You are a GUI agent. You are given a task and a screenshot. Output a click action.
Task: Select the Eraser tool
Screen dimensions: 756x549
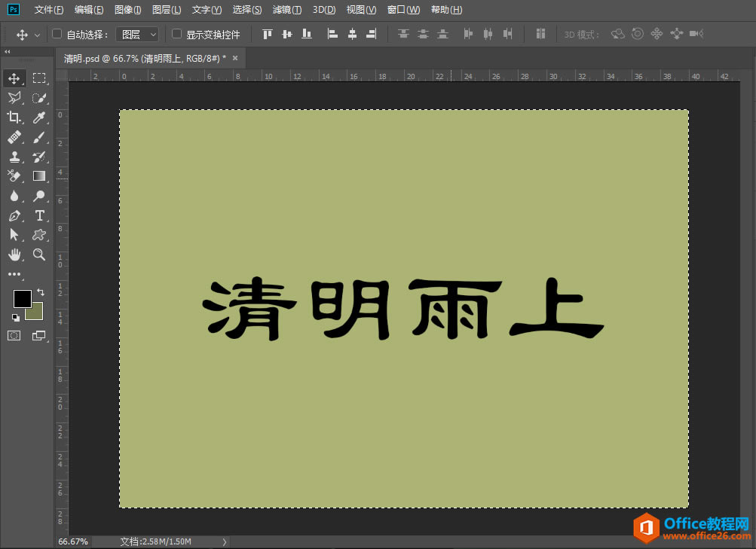[14, 176]
